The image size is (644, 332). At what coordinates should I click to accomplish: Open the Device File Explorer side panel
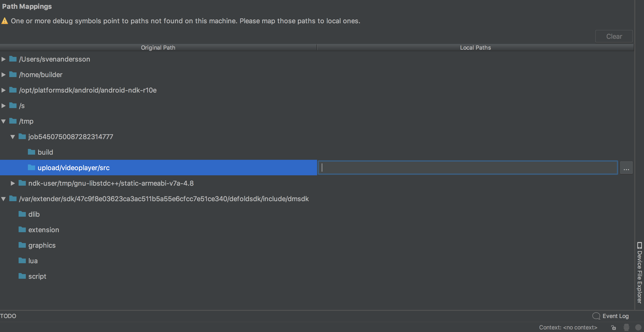coord(639,273)
